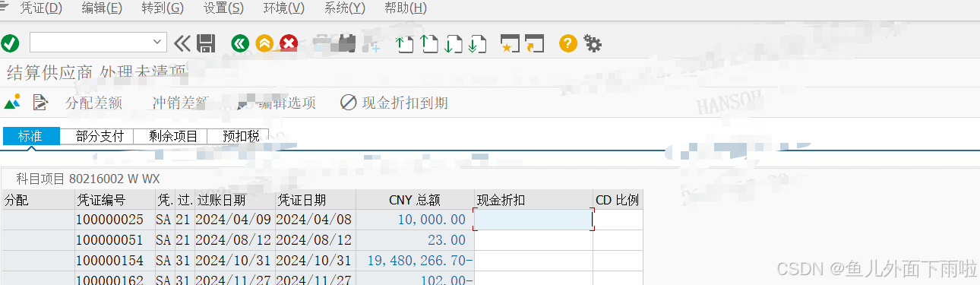Click the green checkmark Enter icon

click(11, 43)
